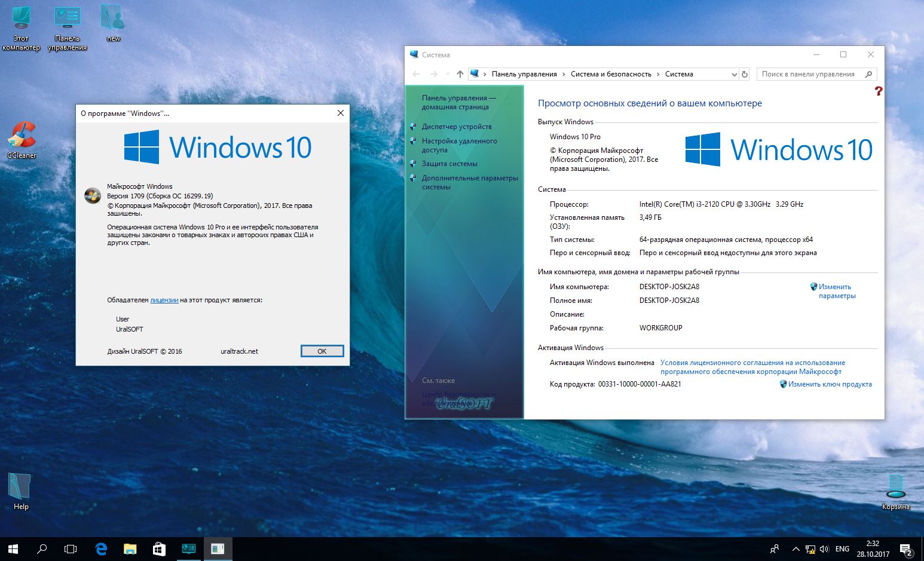Open the 'Этот компьютер' desktop icon
This screenshot has width=924, height=561.
click(21, 29)
